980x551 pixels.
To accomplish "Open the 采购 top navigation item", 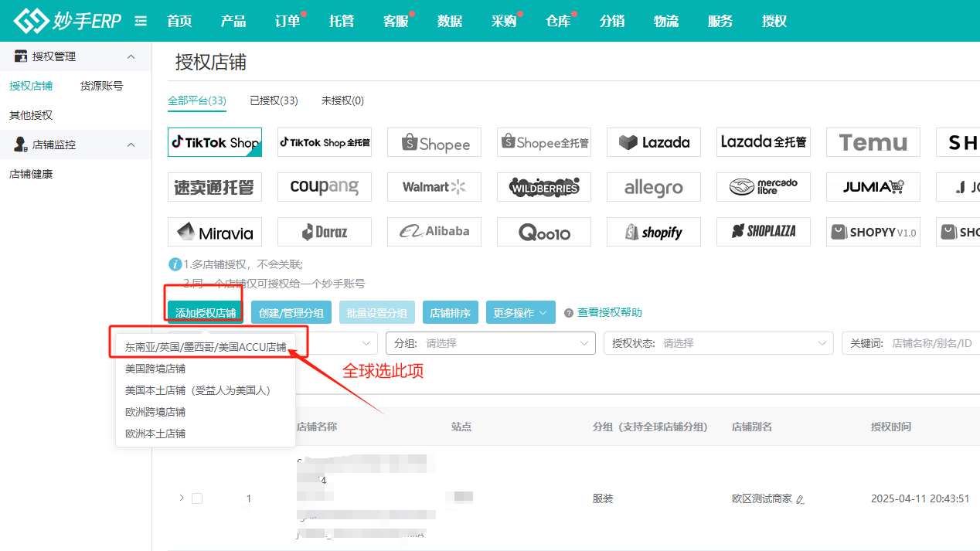I will pos(504,21).
